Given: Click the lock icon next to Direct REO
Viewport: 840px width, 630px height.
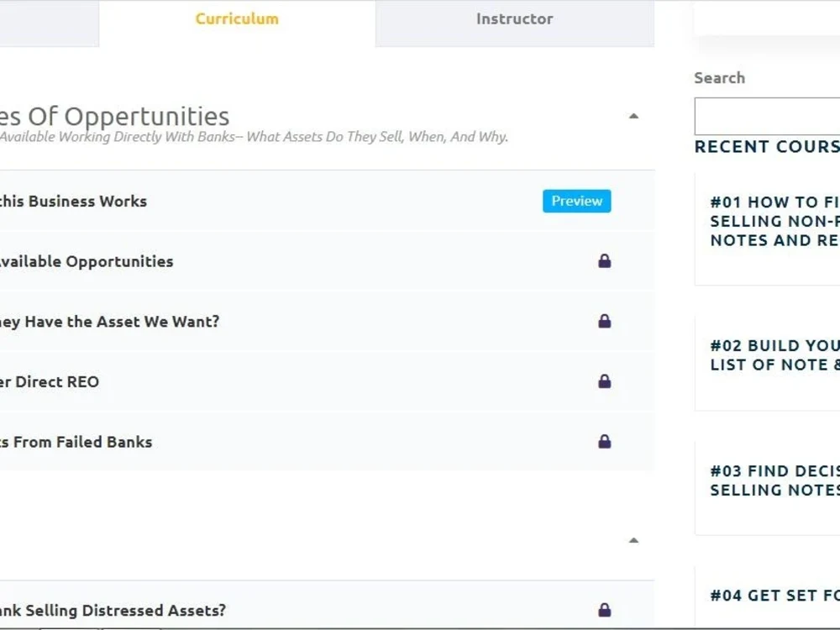Looking at the screenshot, I should (604, 381).
